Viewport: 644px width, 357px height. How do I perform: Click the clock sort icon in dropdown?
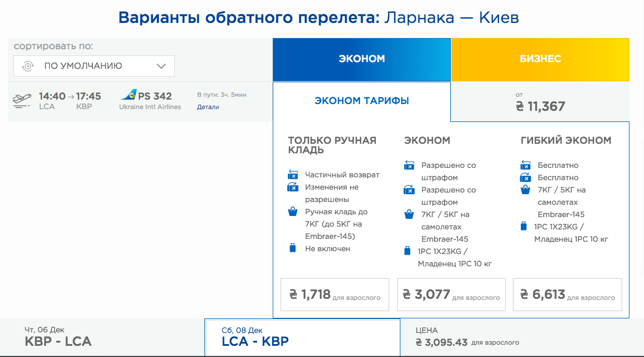pos(27,66)
